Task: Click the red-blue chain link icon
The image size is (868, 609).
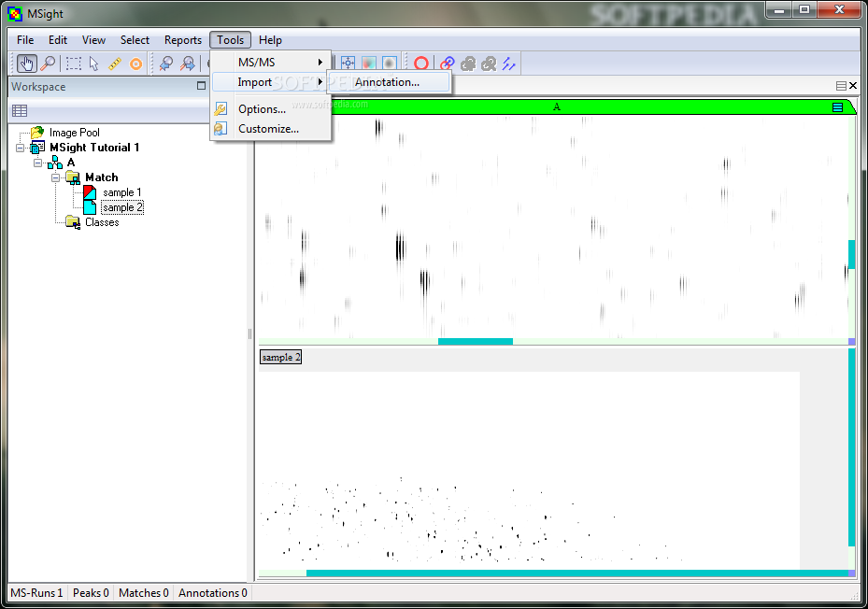Action: [448, 64]
